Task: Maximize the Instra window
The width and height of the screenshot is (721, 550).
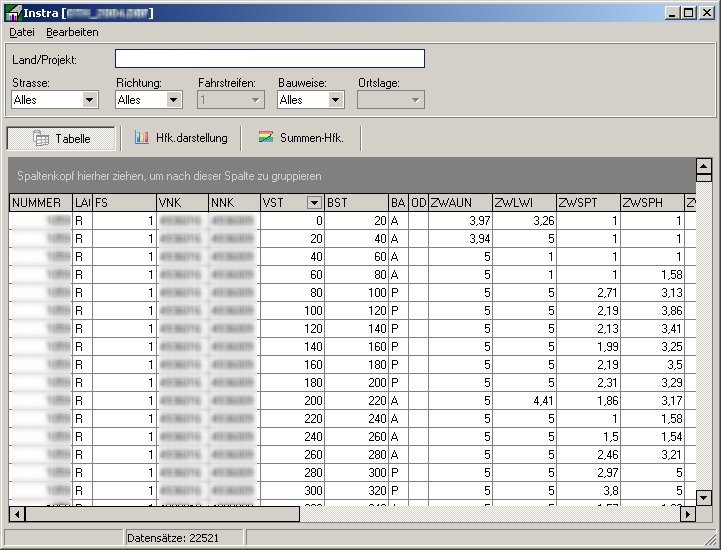Action: point(688,13)
